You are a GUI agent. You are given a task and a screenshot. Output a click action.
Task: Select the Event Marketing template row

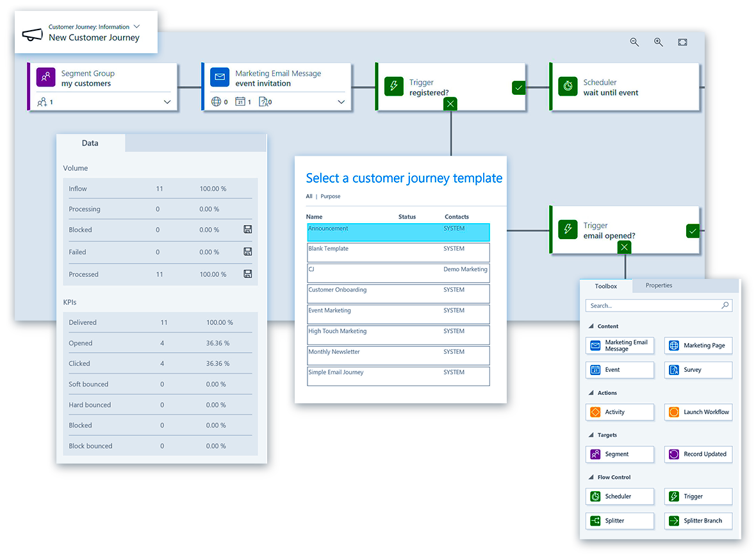click(x=398, y=314)
